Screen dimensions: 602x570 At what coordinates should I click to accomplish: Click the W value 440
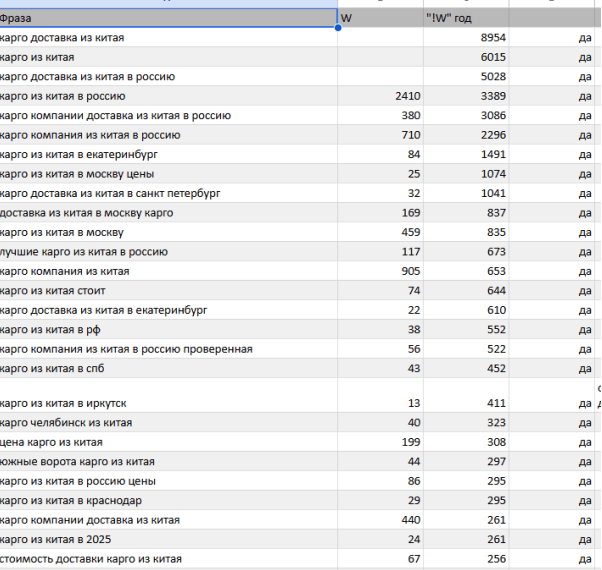point(411,520)
